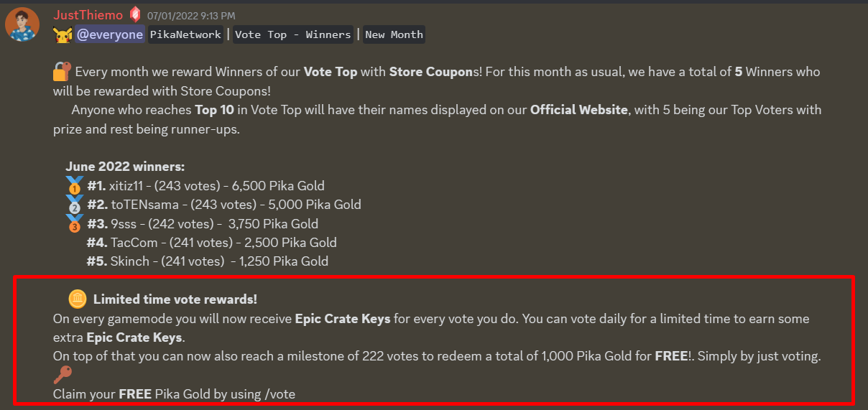The height and width of the screenshot is (410, 868).
Task: Click the bronze third place medal
Action: coord(75,223)
